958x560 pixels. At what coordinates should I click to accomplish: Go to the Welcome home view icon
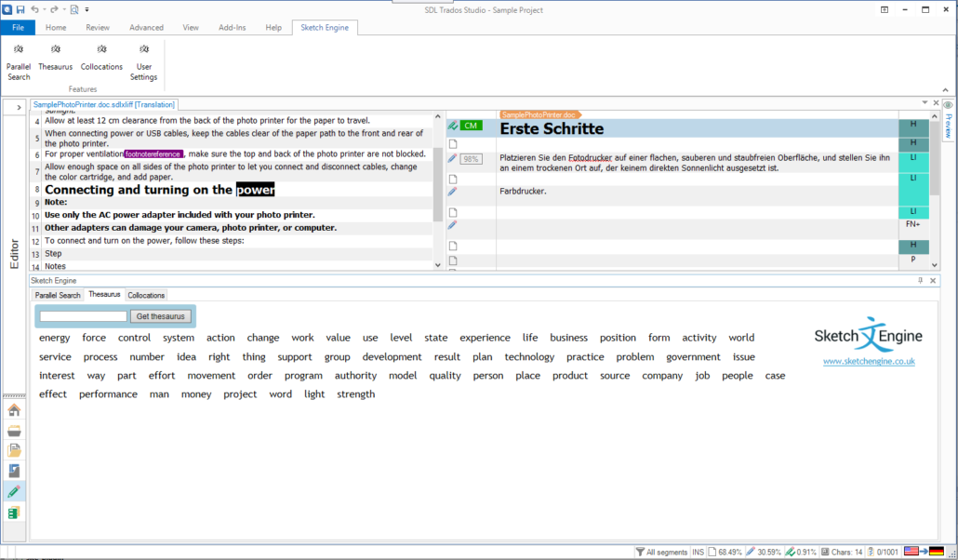pos(14,410)
